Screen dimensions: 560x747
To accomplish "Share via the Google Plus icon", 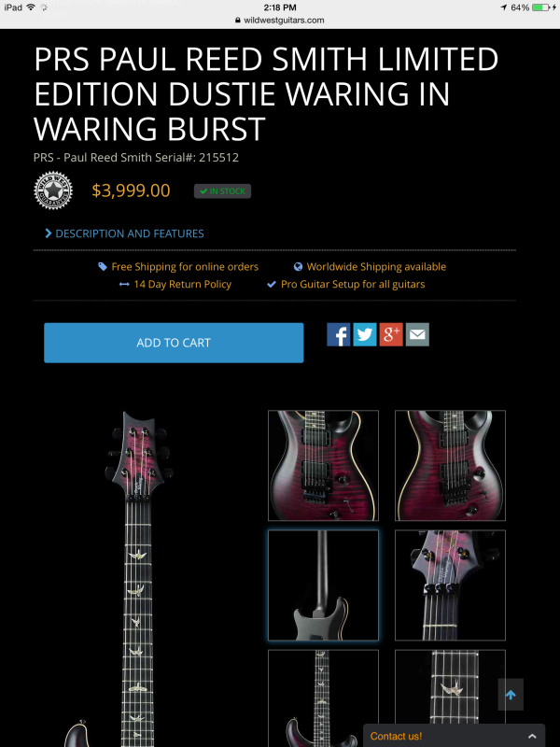I will point(391,334).
